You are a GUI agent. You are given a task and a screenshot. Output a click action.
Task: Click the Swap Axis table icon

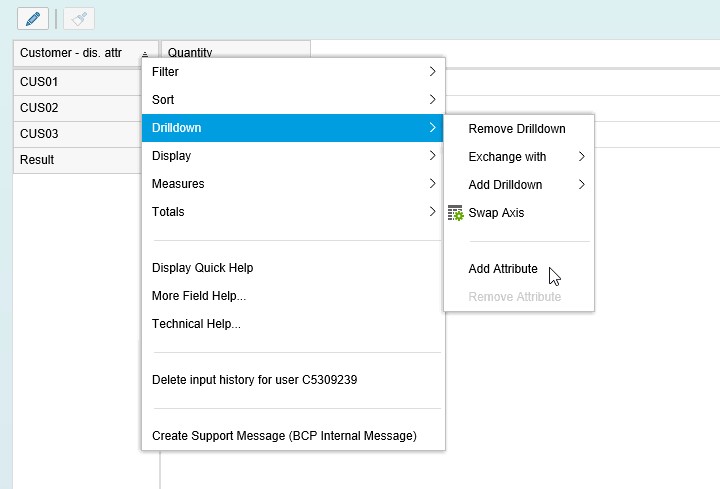click(456, 213)
